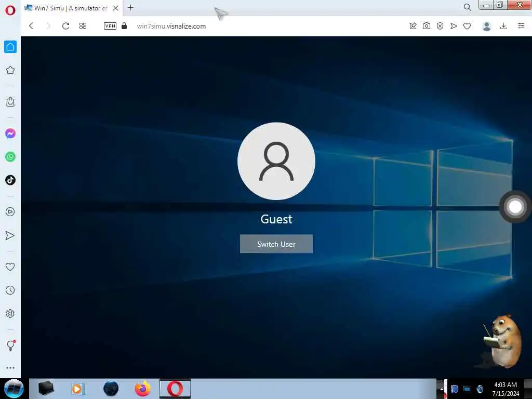Click the Switch User button
532x399 pixels.
tap(276, 244)
